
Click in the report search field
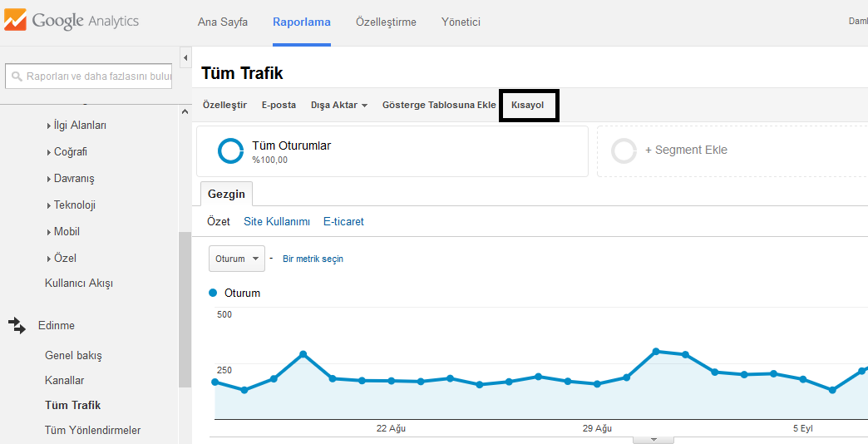pos(97,76)
